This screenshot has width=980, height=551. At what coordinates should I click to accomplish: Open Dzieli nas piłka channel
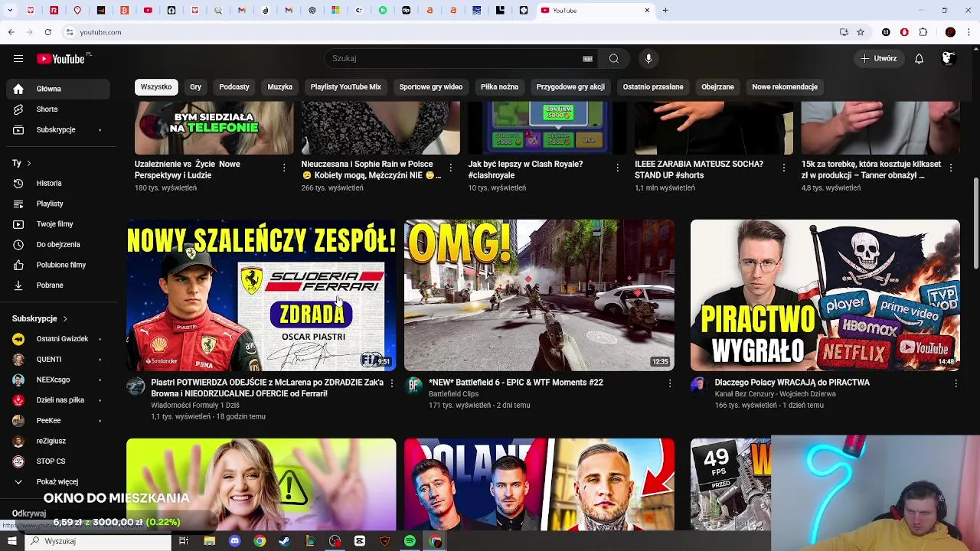click(58, 399)
